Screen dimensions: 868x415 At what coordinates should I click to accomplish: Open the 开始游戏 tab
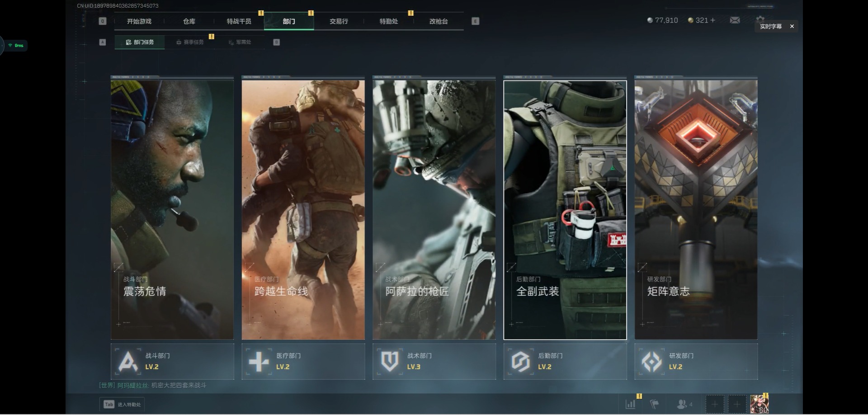pos(139,21)
